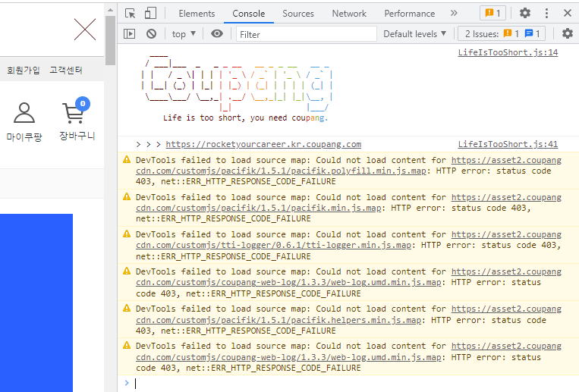Open the Sources tab
Viewport: 579px width, 392px height.
298,14
